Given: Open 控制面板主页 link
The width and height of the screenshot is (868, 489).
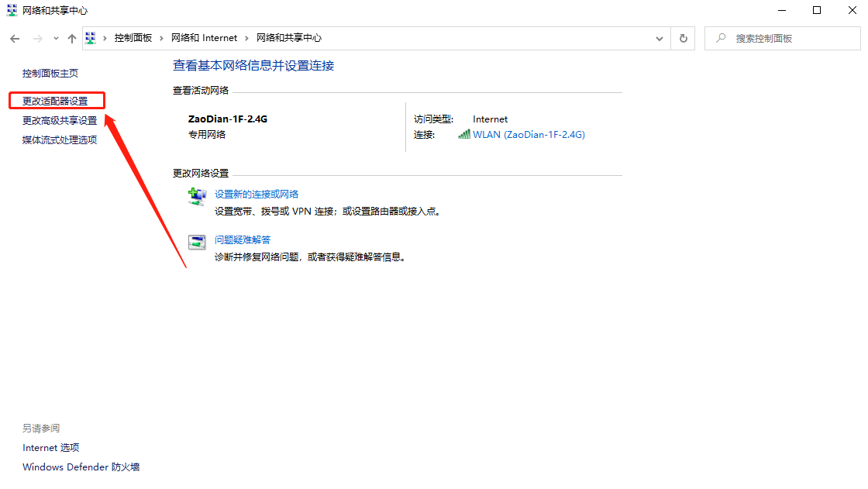Looking at the screenshot, I should point(50,73).
